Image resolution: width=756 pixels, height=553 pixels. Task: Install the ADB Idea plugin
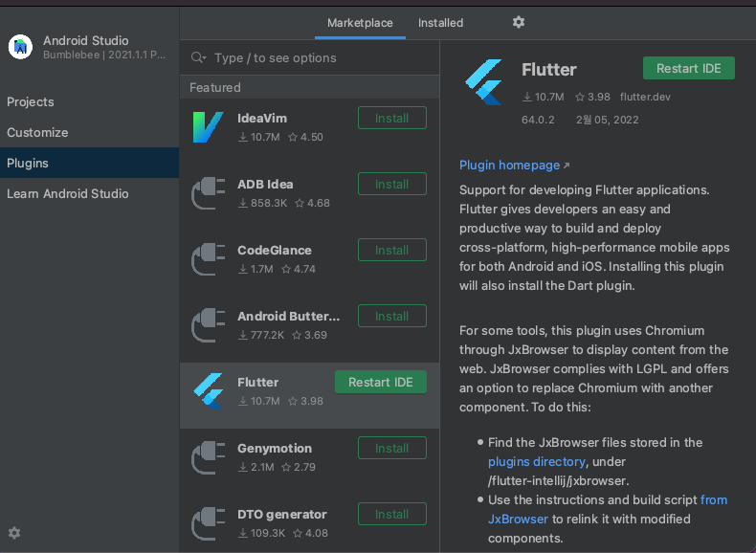(392, 184)
